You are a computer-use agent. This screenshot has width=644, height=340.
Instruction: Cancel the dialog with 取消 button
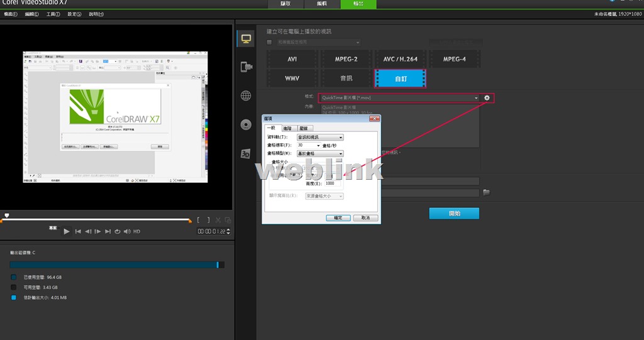[x=365, y=218]
